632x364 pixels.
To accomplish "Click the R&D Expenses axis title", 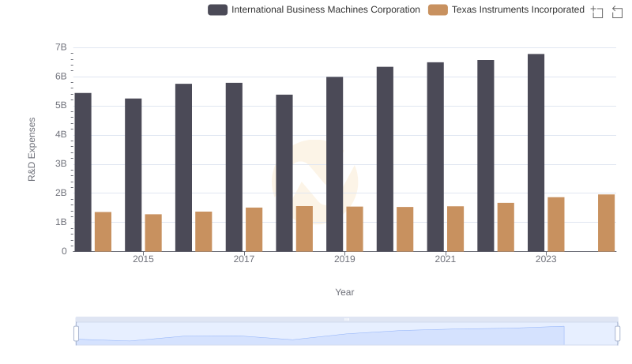I will click(32, 149).
